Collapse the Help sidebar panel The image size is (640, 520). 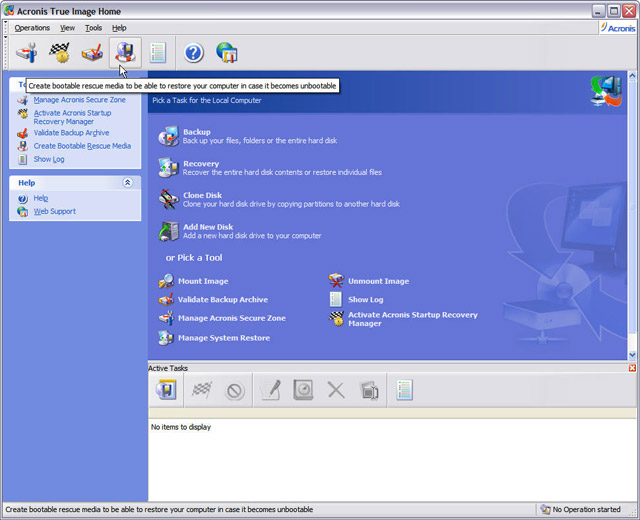point(127,182)
